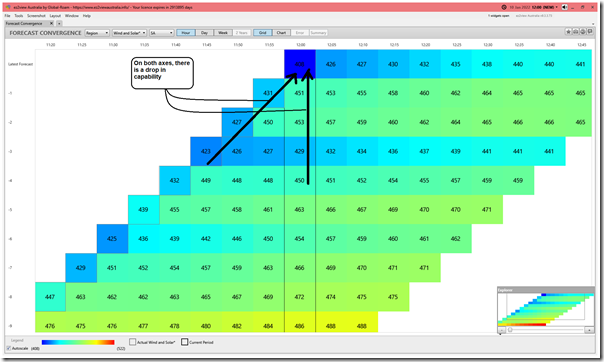604x362 pixels.
Task: Select the Week time range button
Action: click(x=223, y=33)
